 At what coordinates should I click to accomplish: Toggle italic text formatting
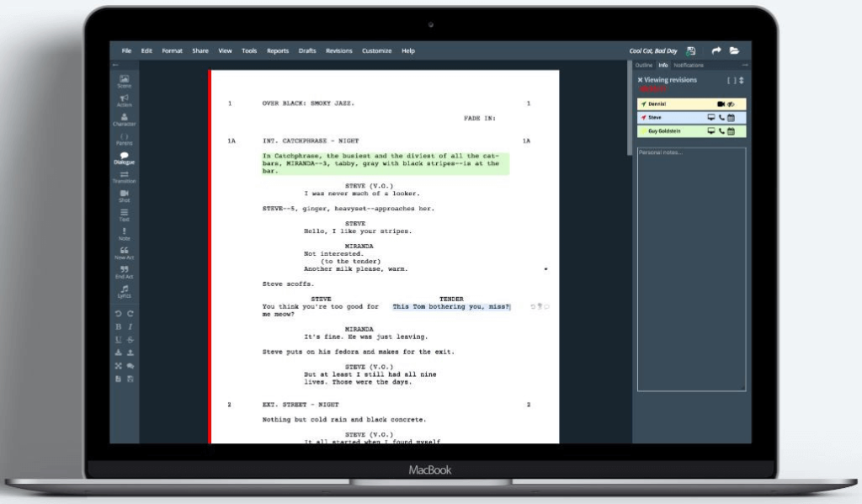tap(130, 326)
